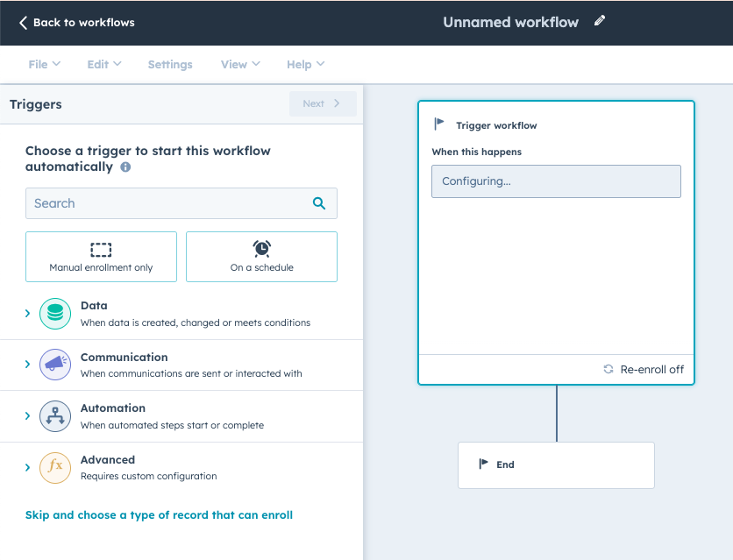This screenshot has height=560, width=733.
Task: Open the File dropdown menu
Action: (x=44, y=63)
